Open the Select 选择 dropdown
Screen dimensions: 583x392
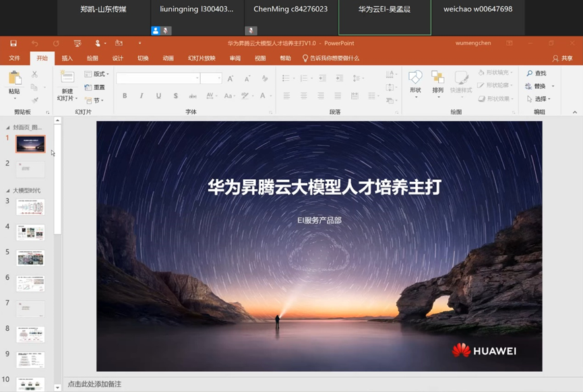click(x=539, y=99)
